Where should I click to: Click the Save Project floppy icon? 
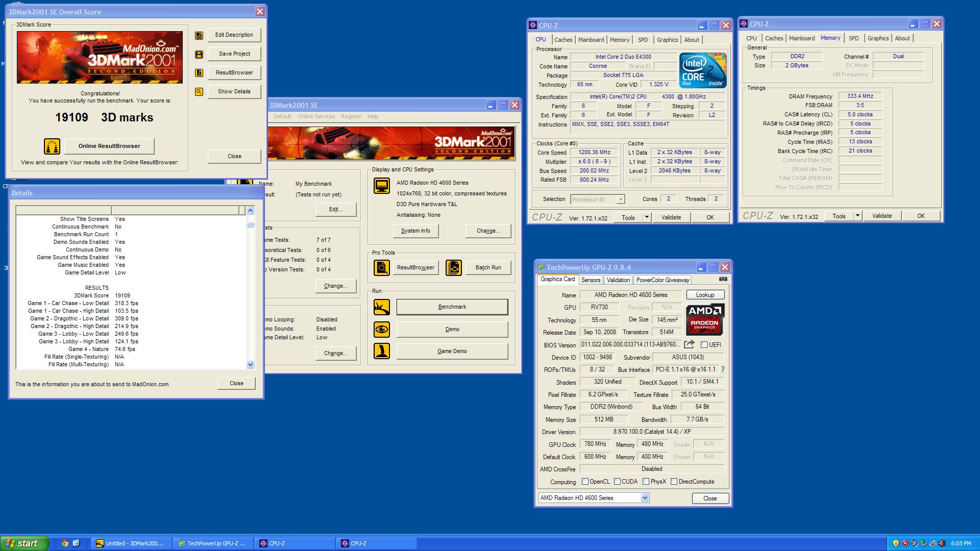pyautogui.click(x=199, y=54)
